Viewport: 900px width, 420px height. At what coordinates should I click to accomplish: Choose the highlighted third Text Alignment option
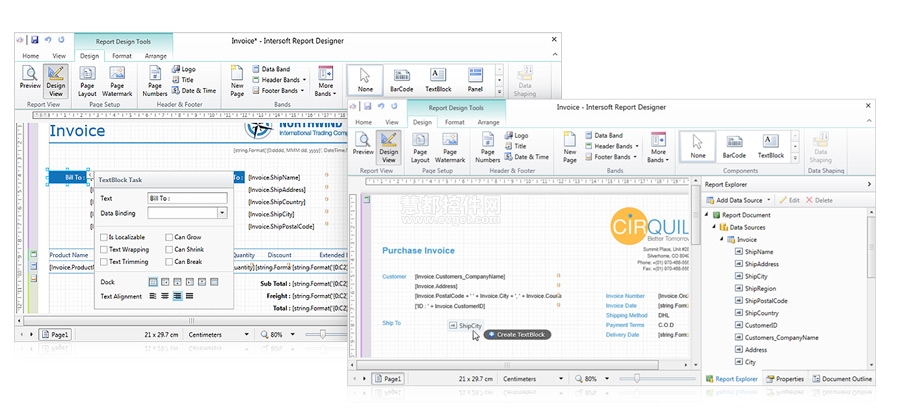177,296
